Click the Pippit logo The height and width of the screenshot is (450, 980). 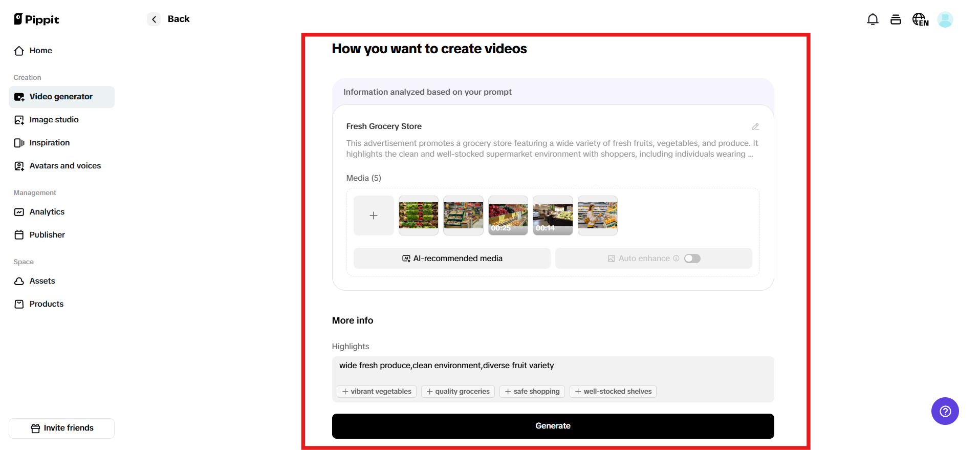click(36, 19)
